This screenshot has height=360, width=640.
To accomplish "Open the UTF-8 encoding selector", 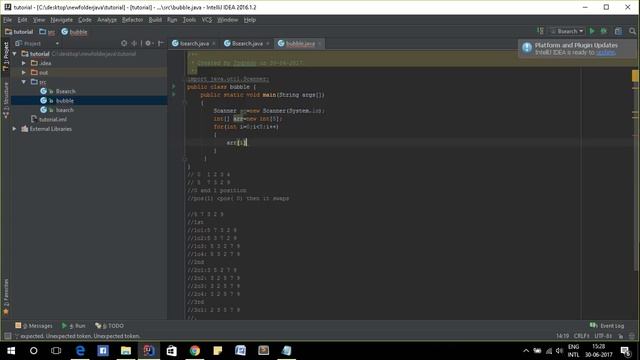I will (x=603, y=336).
